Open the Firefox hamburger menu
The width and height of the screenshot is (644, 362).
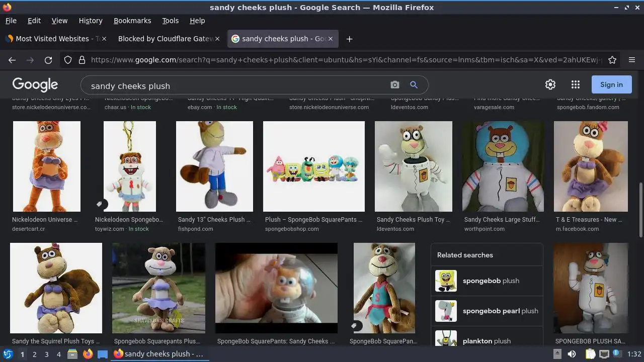coord(632,60)
